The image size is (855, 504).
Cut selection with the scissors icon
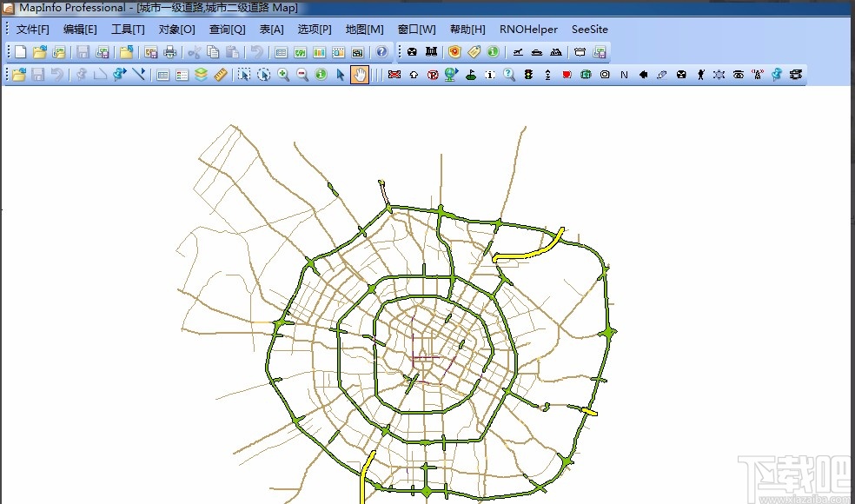point(194,52)
